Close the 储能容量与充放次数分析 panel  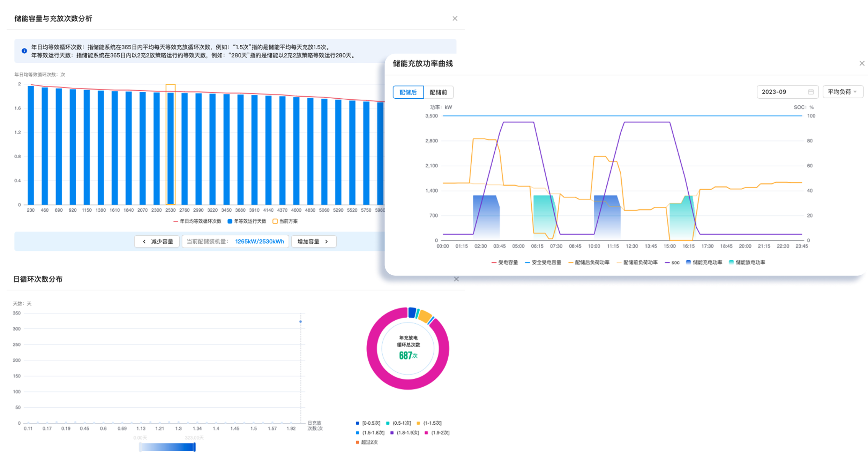pos(455,18)
